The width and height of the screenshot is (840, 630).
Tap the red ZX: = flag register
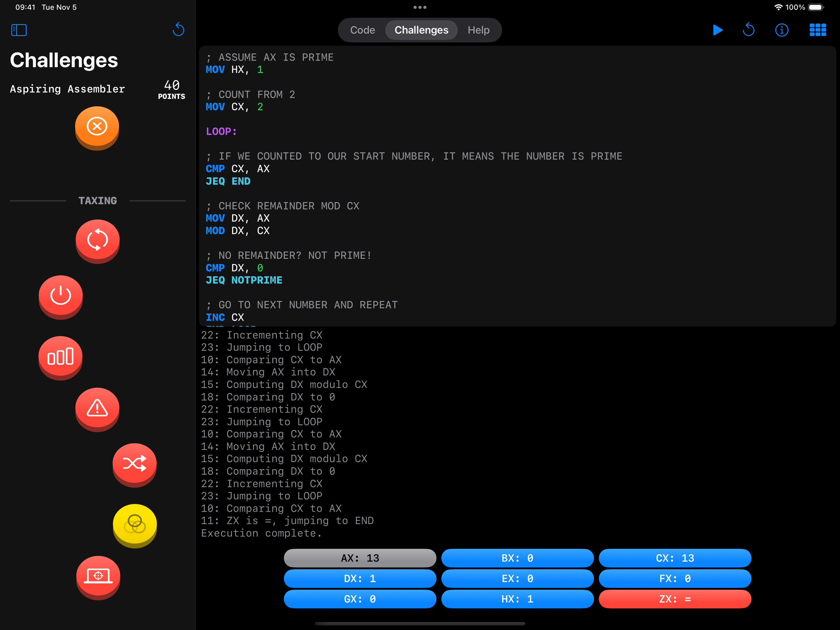tap(675, 599)
